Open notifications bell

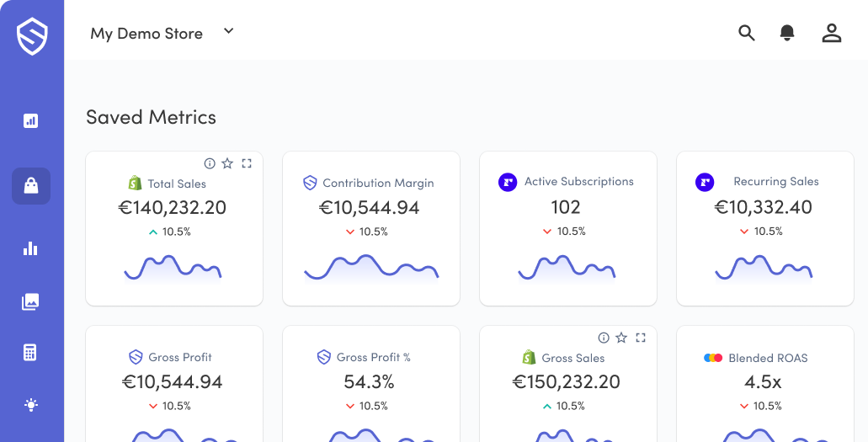[787, 33]
